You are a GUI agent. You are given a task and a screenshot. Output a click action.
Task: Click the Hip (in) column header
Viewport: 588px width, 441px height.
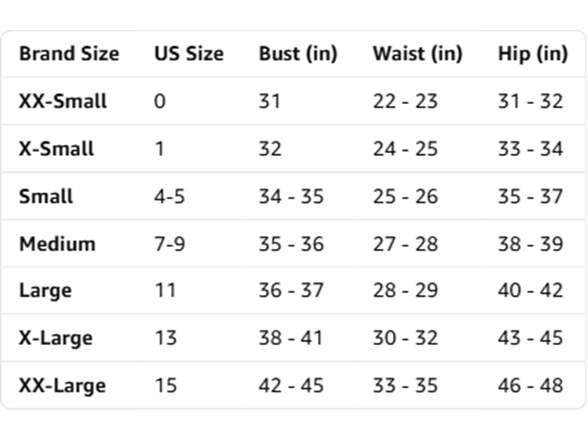coord(532,54)
